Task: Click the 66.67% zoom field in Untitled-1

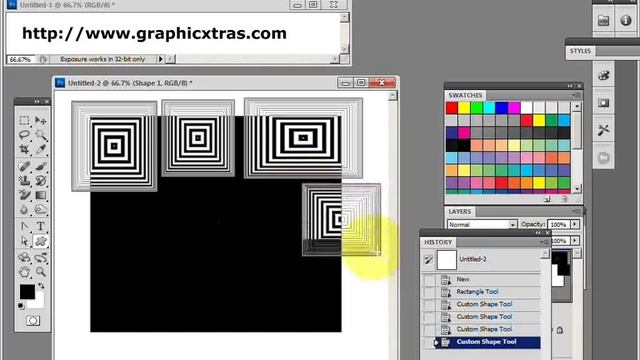Action: tap(20, 60)
